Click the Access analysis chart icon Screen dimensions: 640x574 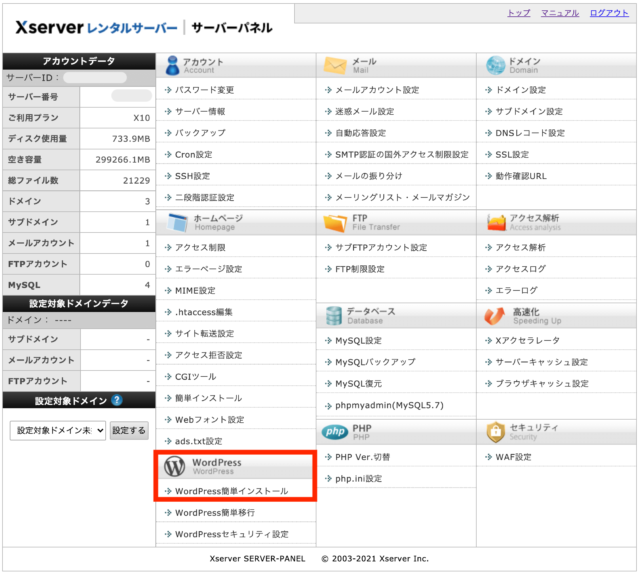[496, 222]
